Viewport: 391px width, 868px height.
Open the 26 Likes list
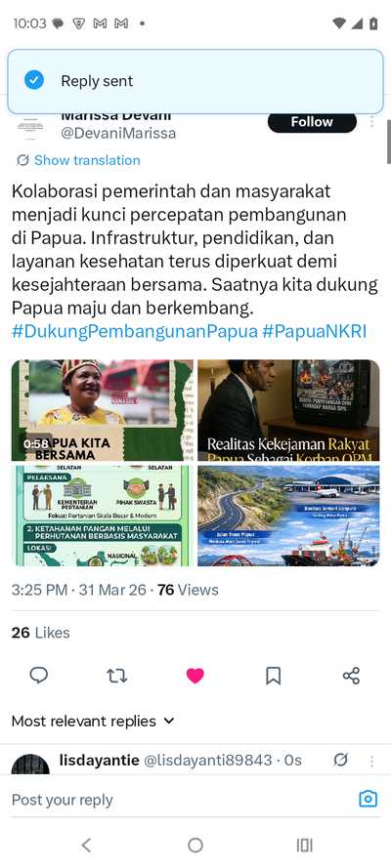point(40,633)
